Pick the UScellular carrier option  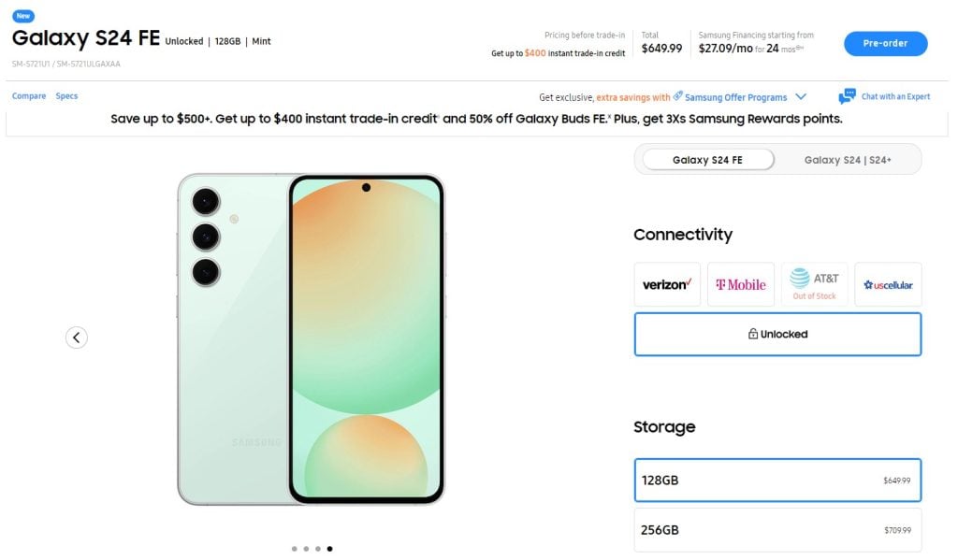(x=888, y=284)
